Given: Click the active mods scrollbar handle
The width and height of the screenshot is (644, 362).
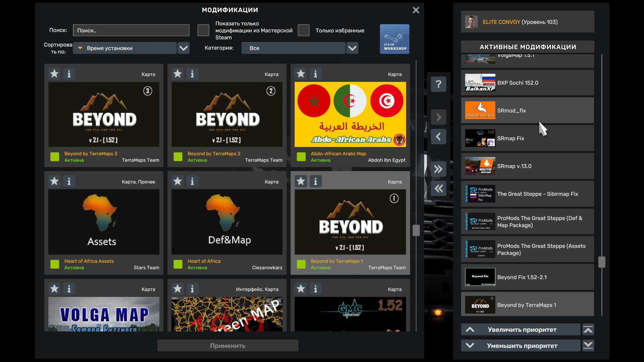Looking at the screenshot, I should pyautogui.click(x=602, y=262).
